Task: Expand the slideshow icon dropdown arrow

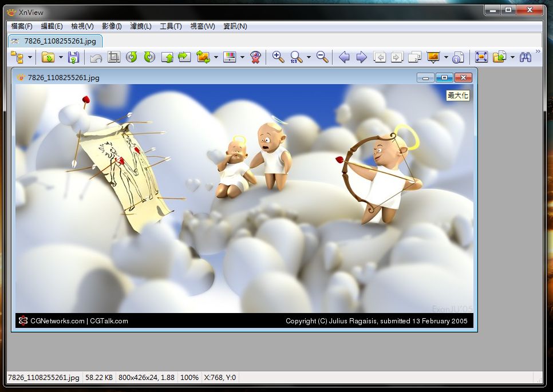Action: point(445,57)
